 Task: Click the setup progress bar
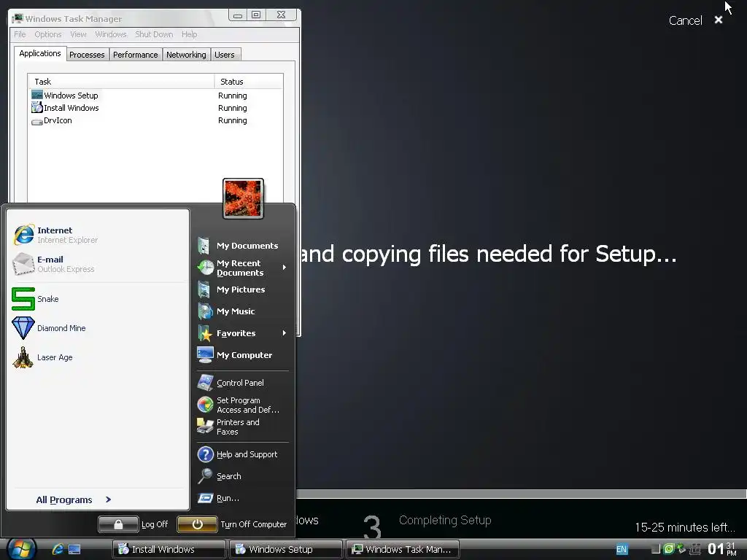pyautogui.click(x=521, y=494)
